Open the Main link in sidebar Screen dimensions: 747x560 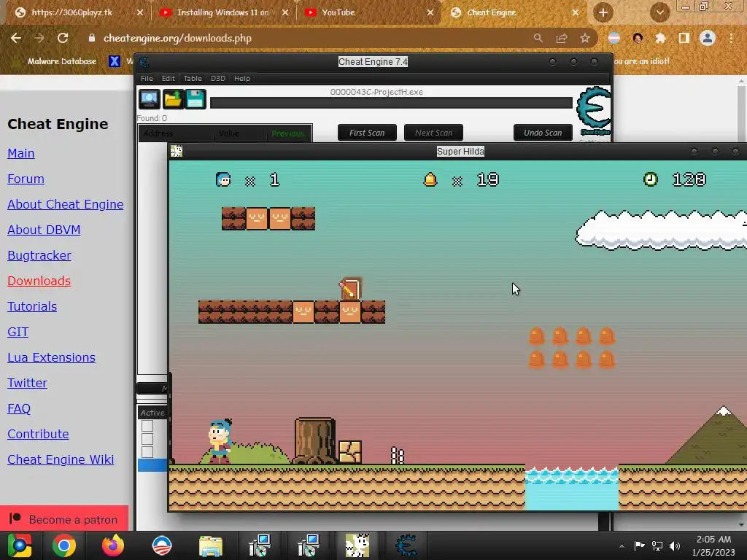(21, 153)
